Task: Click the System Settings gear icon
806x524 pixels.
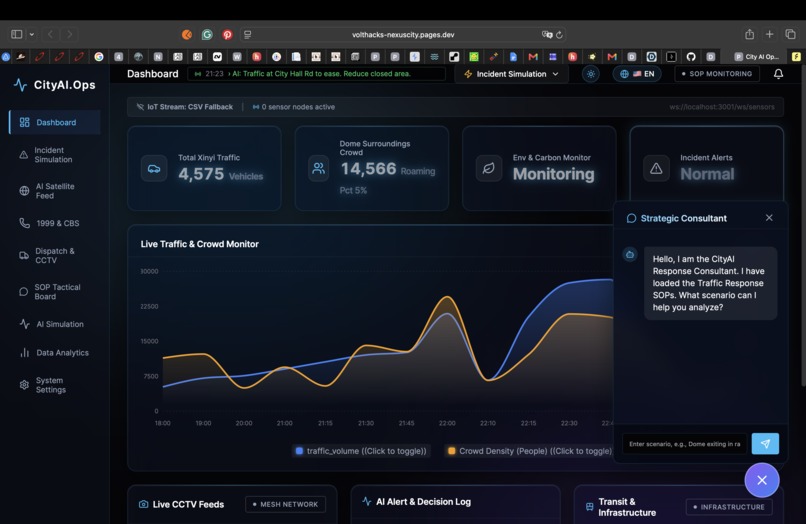Action: tap(24, 385)
